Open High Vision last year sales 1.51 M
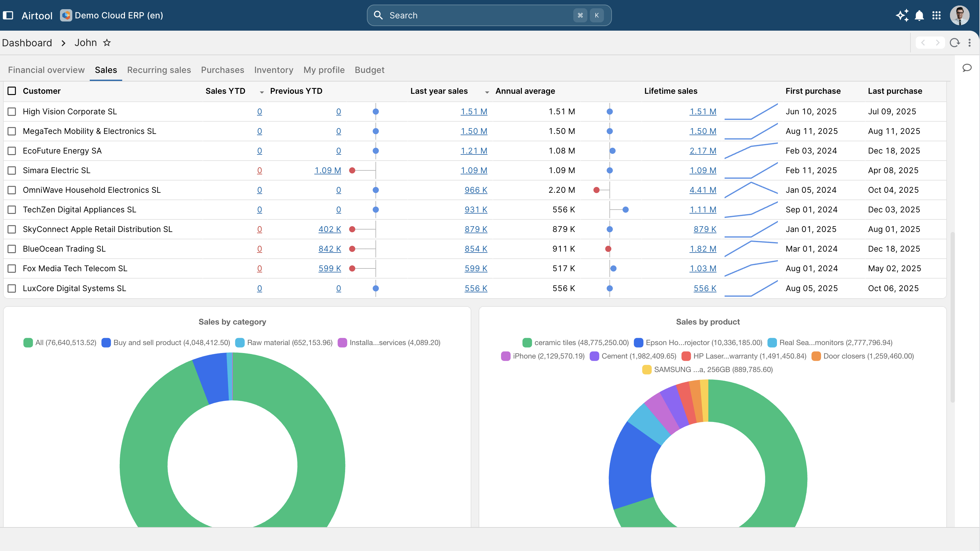This screenshot has width=980, height=551. coord(474,112)
